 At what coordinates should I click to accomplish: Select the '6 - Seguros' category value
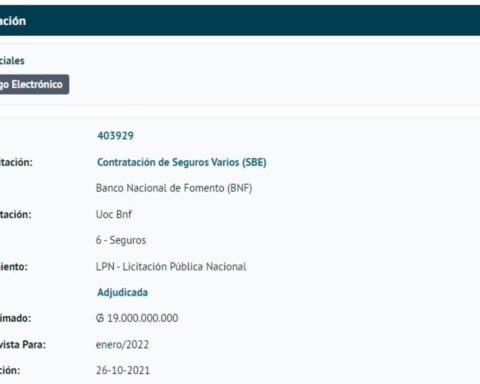point(121,240)
